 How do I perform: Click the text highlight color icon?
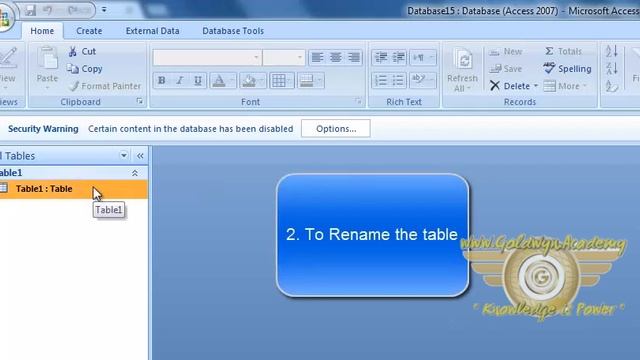(418, 80)
